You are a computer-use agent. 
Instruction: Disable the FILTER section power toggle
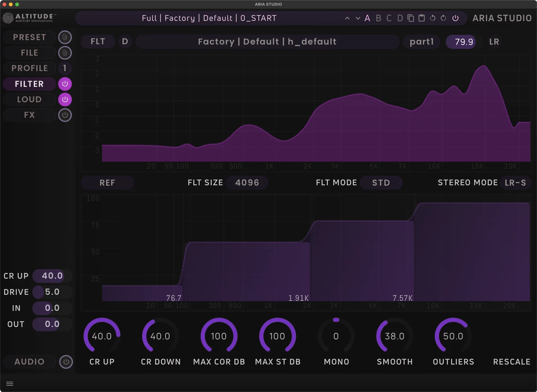tap(65, 84)
